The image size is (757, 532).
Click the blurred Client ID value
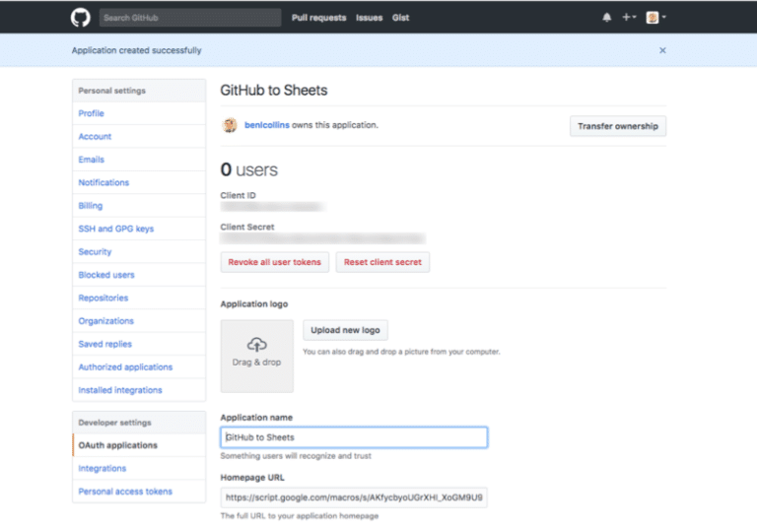click(x=273, y=207)
